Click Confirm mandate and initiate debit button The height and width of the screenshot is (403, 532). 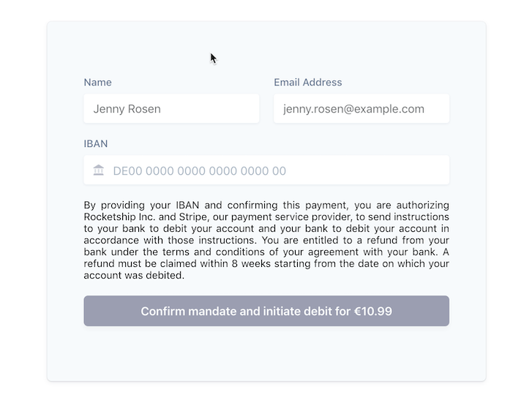click(266, 311)
